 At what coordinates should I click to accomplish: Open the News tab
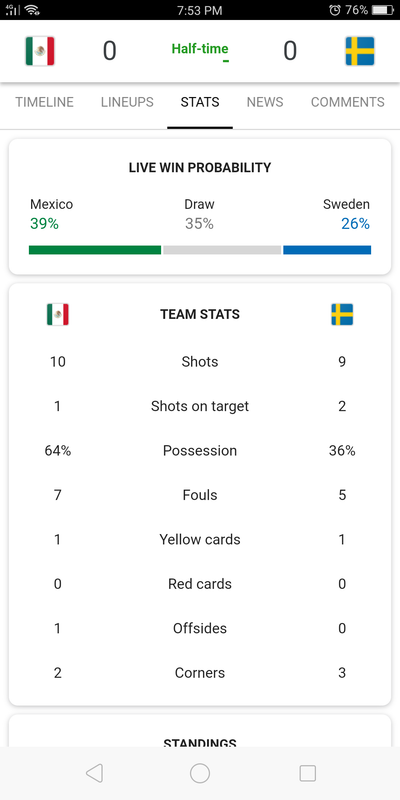pos(265,102)
